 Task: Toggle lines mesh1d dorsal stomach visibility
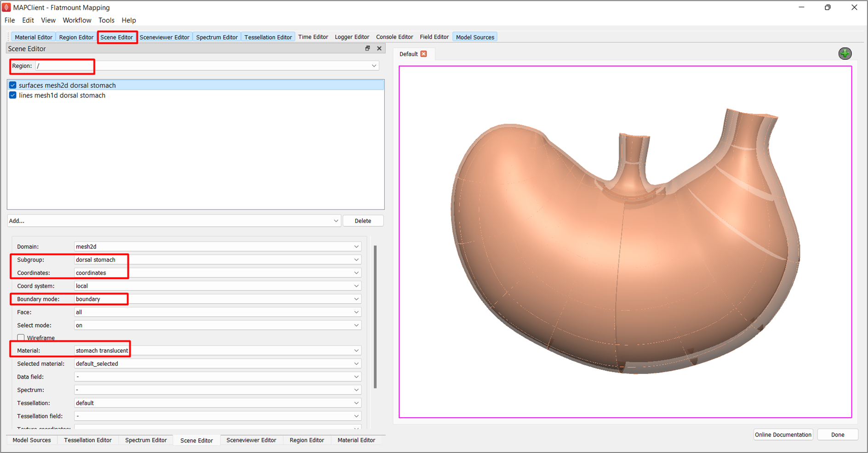(x=13, y=95)
